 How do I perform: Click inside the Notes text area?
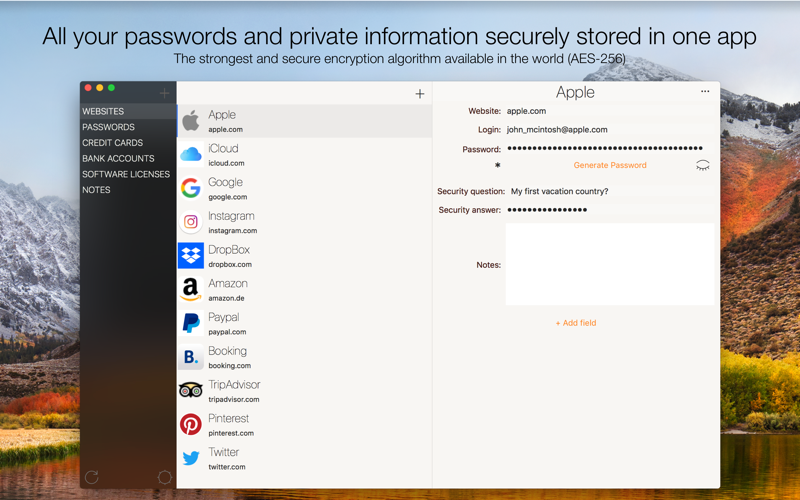pyautogui.click(x=610, y=264)
